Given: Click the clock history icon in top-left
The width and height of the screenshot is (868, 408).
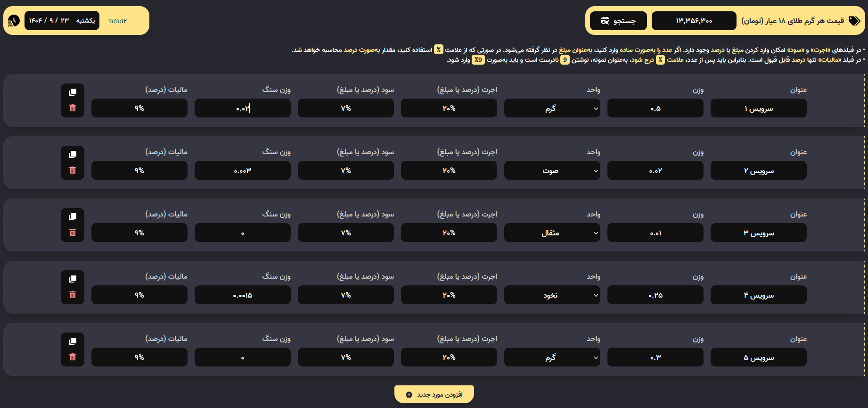Looking at the screenshot, I should 14,21.
